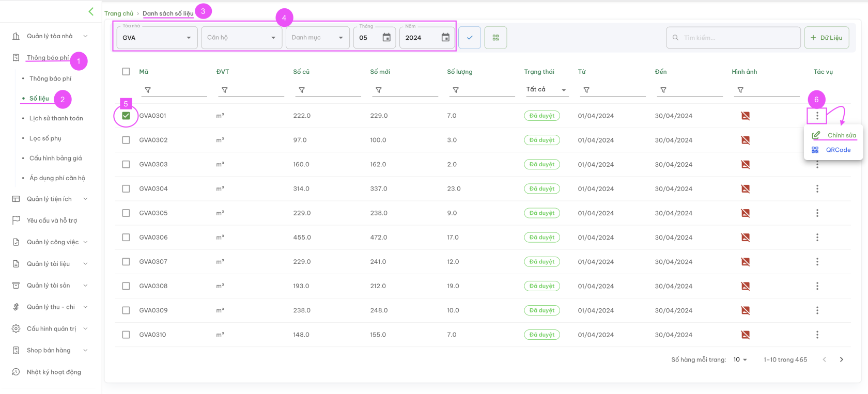The height and width of the screenshot is (394, 868).
Task: Check the GVA0307 row checkbox
Action: [x=126, y=262]
